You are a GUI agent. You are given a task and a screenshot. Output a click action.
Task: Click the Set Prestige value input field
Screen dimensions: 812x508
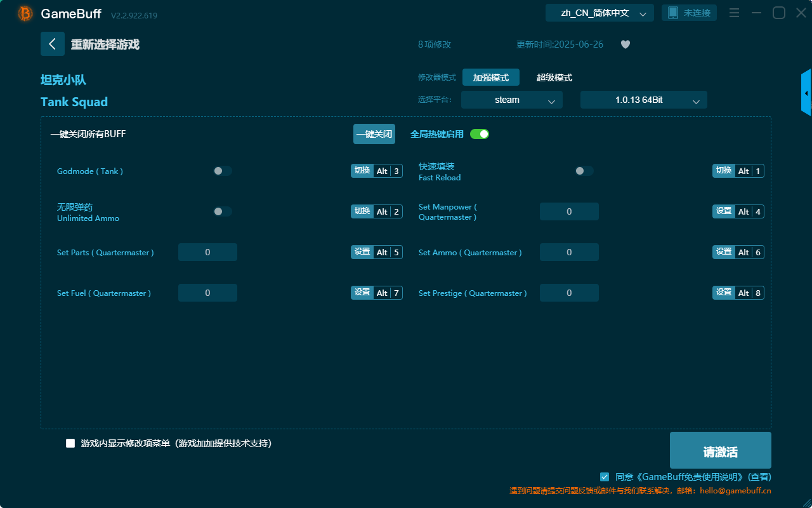click(569, 293)
